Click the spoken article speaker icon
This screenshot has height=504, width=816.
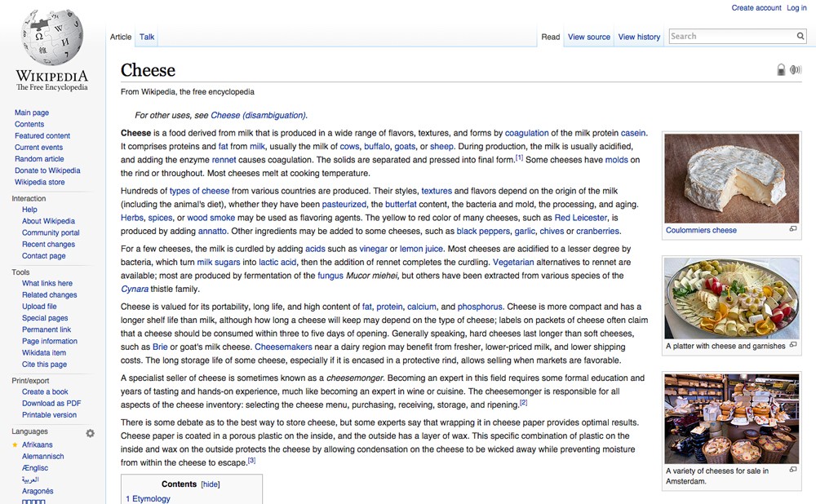click(796, 69)
